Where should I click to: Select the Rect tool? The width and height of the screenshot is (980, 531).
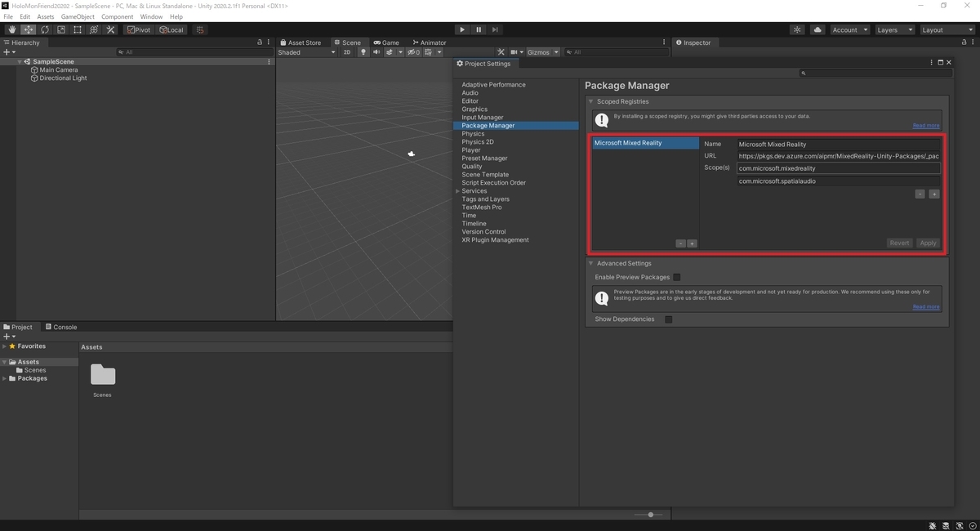[78, 29]
